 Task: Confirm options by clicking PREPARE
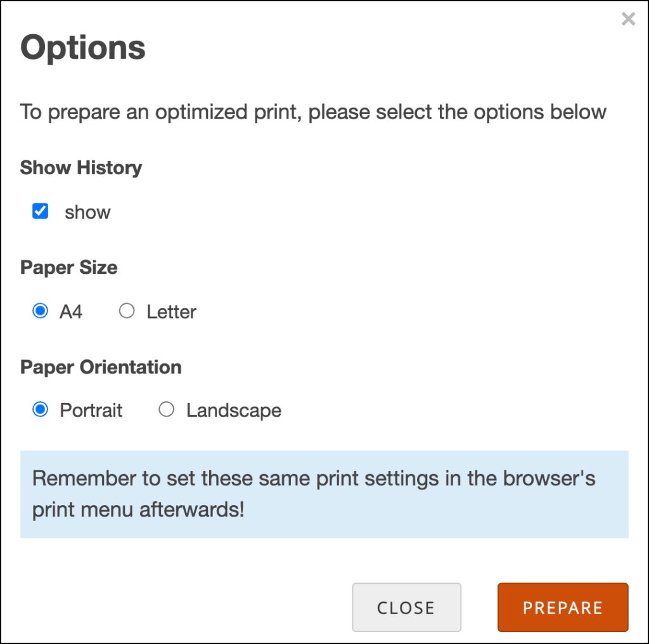562,607
